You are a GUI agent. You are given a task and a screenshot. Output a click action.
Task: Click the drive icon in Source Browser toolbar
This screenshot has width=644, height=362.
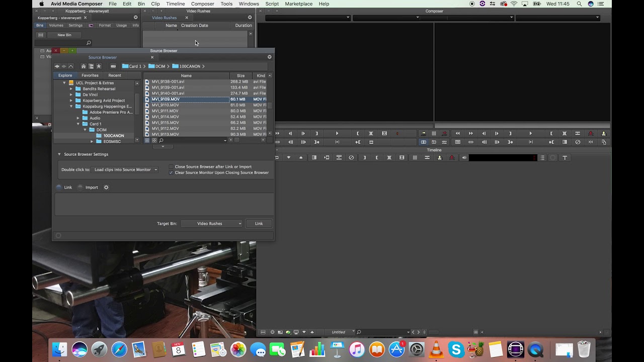pyautogui.click(x=113, y=66)
